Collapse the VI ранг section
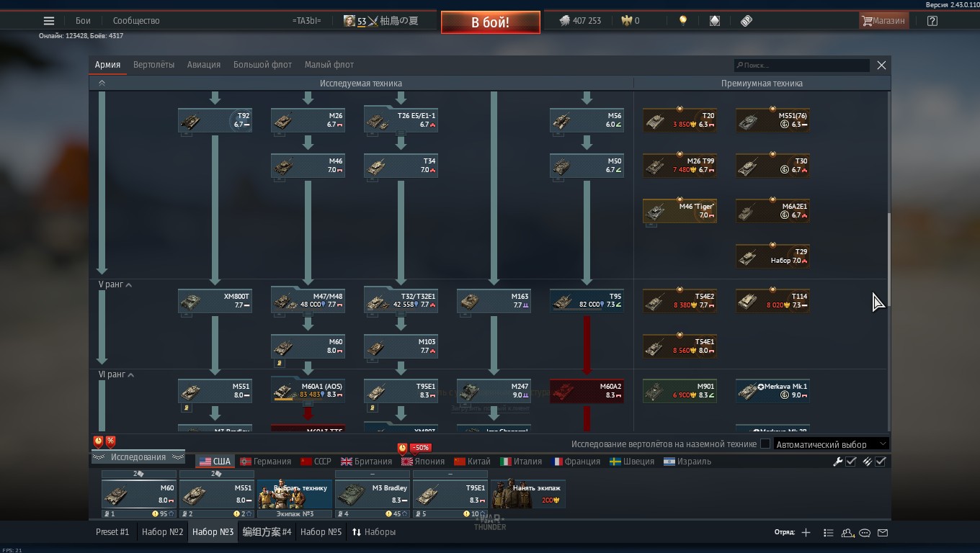 116,374
